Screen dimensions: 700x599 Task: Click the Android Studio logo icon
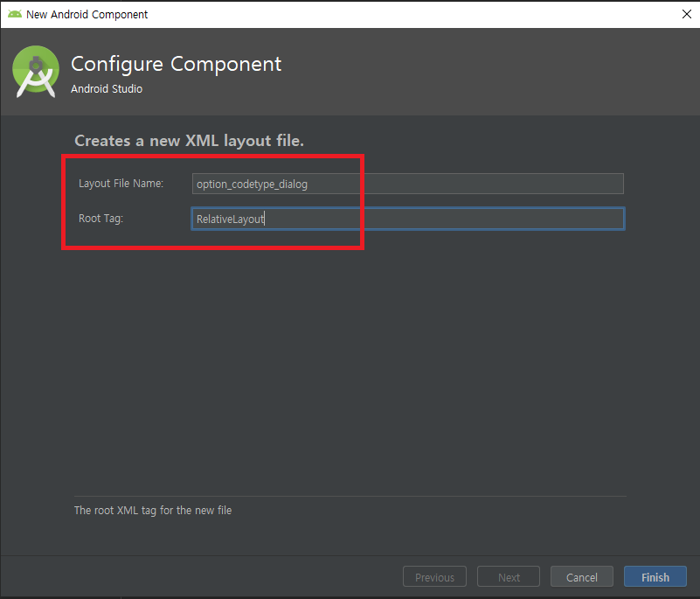[36, 72]
